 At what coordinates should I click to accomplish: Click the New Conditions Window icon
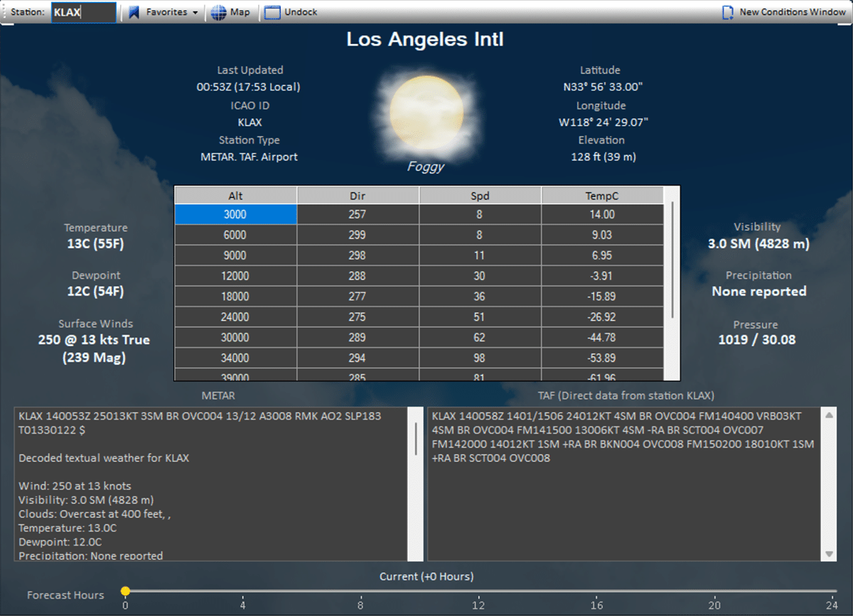[728, 12]
